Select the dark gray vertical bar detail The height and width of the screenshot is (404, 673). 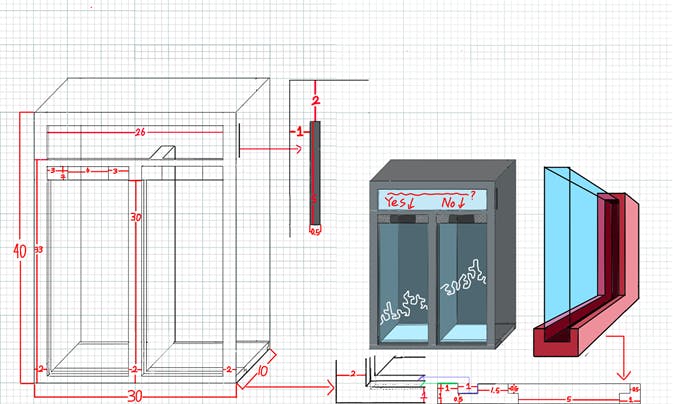tap(315, 172)
